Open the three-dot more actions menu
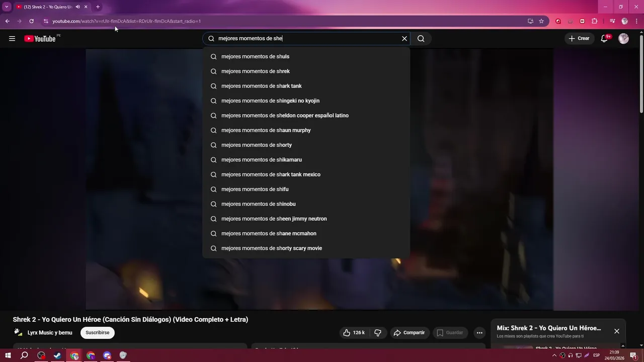644x362 pixels. pyautogui.click(x=479, y=333)
